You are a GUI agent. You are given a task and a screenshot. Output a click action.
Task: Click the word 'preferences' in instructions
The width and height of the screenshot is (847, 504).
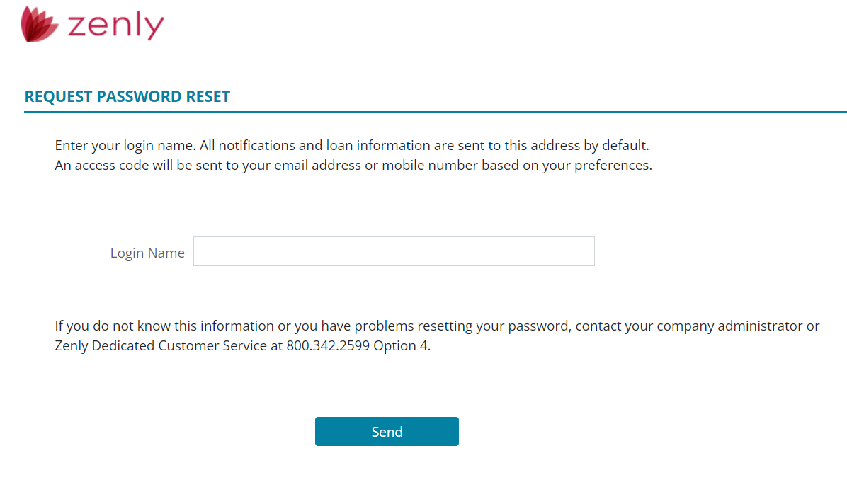[614, 166]
